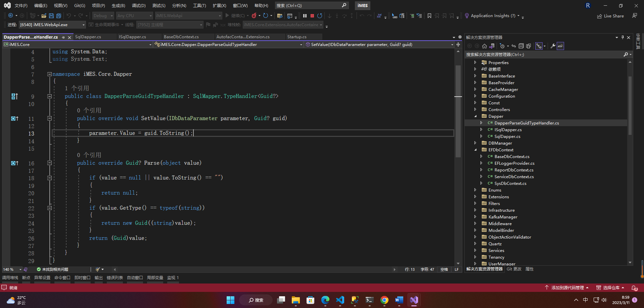Click the Live Share button
The width and height of the screenshot is (644, 308).
point(610,16)
